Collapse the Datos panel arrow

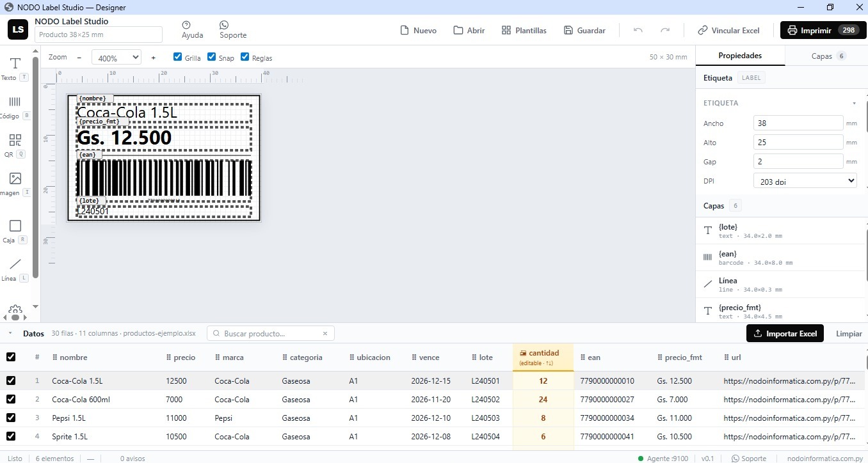10,333
